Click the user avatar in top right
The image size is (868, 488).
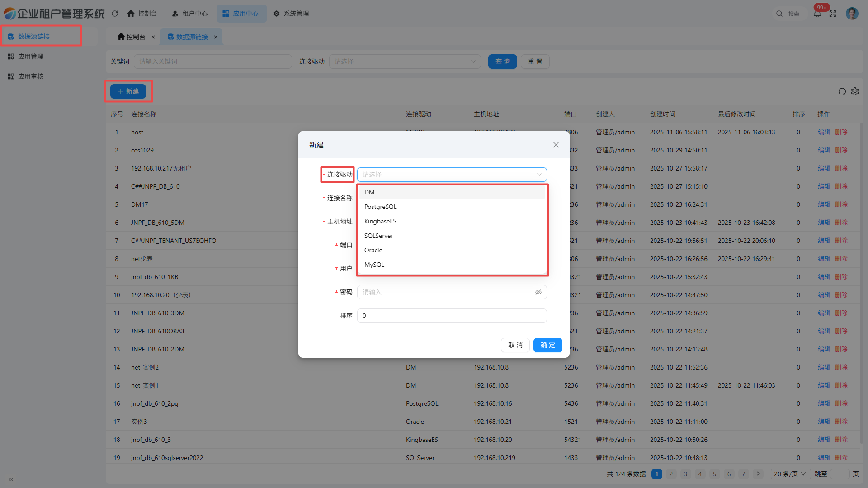[852, 14]
